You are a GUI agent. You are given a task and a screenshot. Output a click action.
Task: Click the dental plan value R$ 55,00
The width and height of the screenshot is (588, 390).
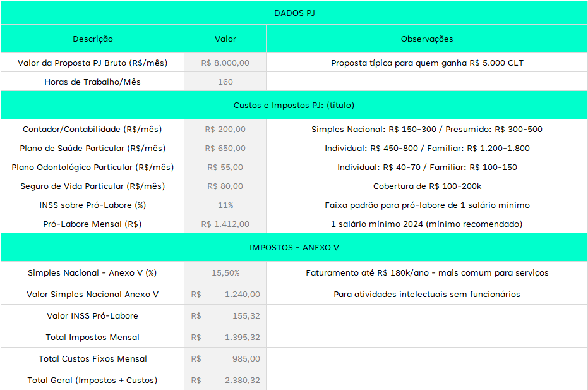pos(225,167)
